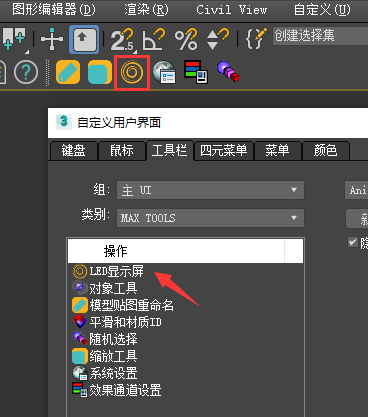Click the help question mark icon

click(x=26, y=72)
